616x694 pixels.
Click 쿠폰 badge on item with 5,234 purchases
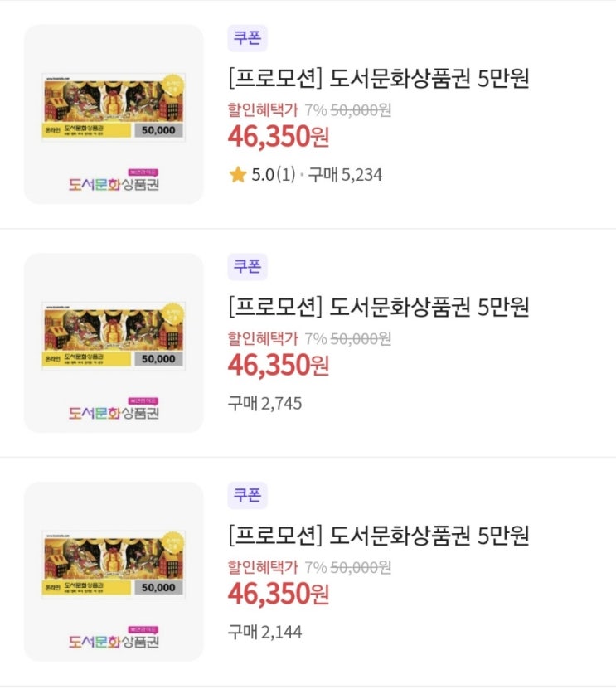click(x=247, y=38)
